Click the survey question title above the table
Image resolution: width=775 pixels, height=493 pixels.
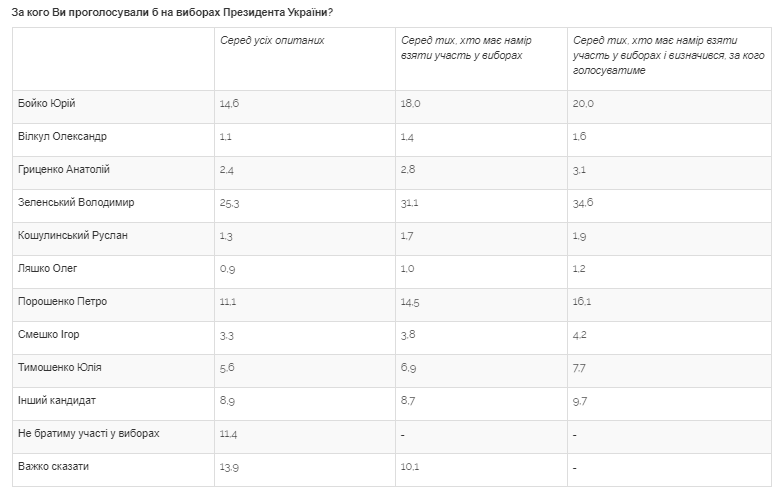click(172, 12)
